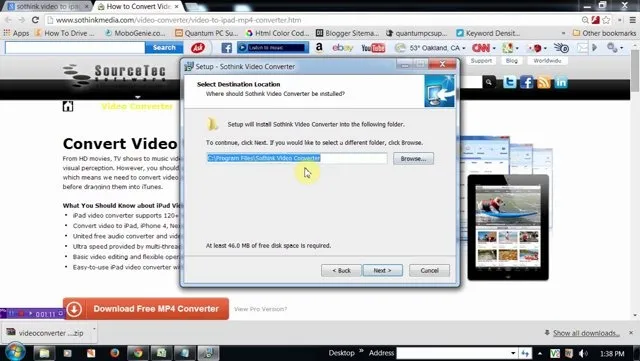This screenshot has height=361, width=640.
Task: Open the Chrome menu hamburger icon
Action: point(632,20)
